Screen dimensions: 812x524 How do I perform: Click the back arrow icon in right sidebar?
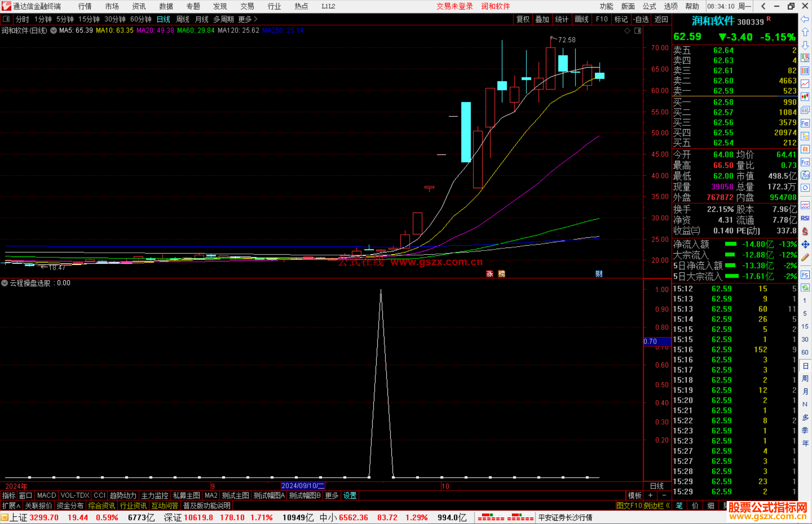(x=805, y=19)
